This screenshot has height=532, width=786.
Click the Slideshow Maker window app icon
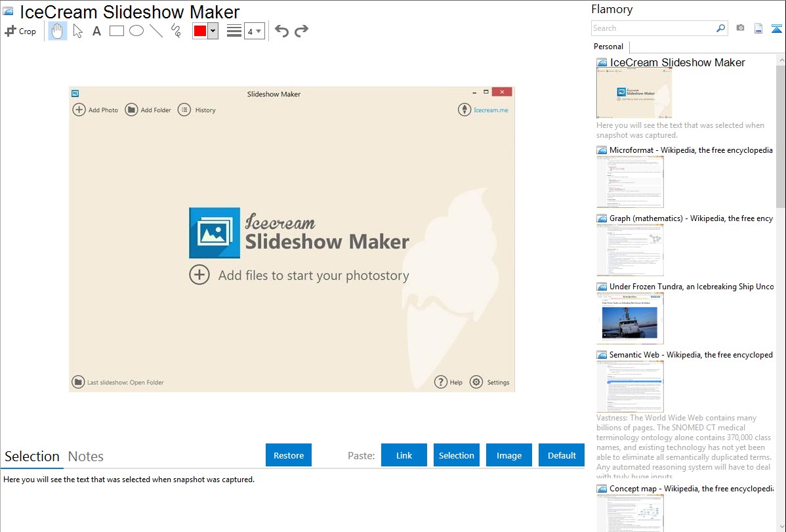point(75,93)
